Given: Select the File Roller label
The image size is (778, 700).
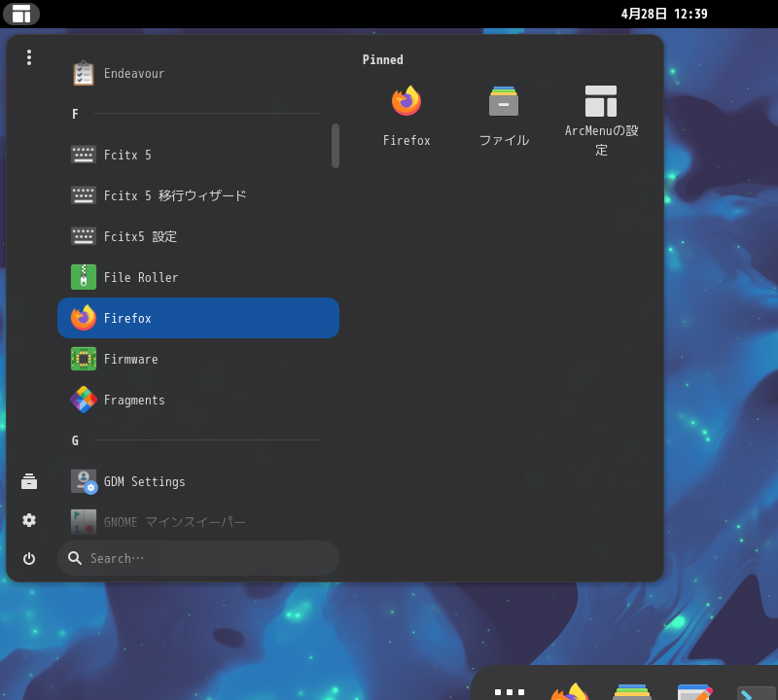Looking at the screenshot, I should coord(141,277).
